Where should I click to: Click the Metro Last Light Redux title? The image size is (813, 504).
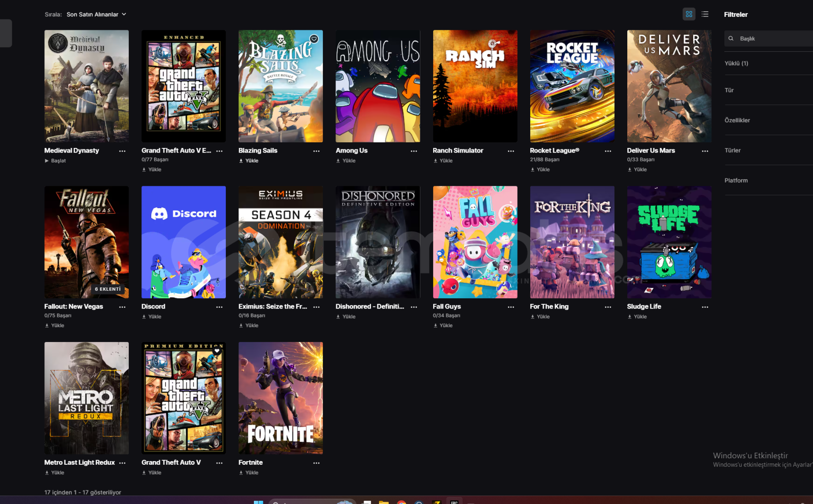click(79, 462)
